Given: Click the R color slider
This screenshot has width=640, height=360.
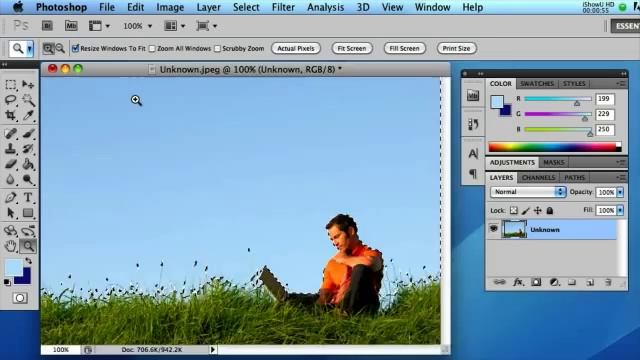Looking at the screenshot, I should 558,99.
